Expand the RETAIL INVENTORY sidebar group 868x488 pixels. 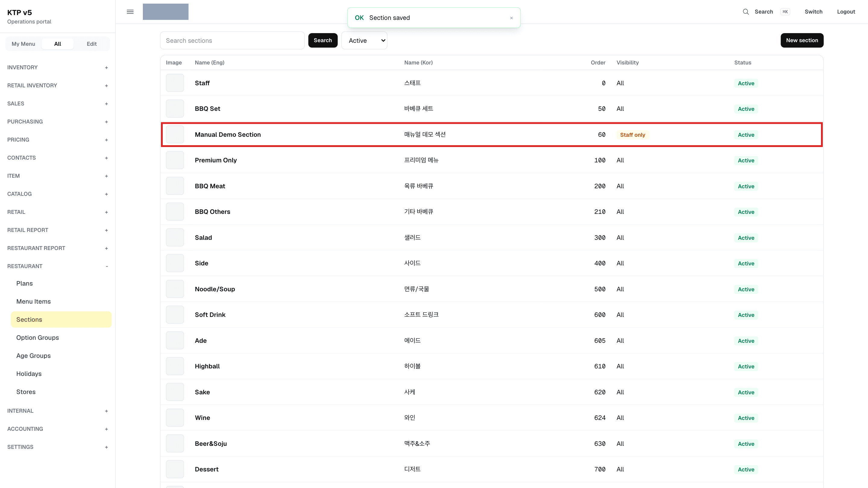tap(58, 86)
